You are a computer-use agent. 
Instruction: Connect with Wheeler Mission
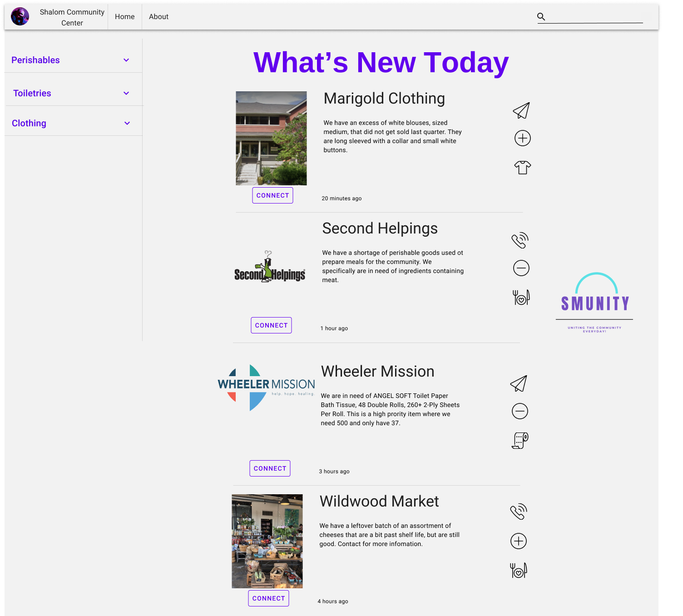coord(270,468)
